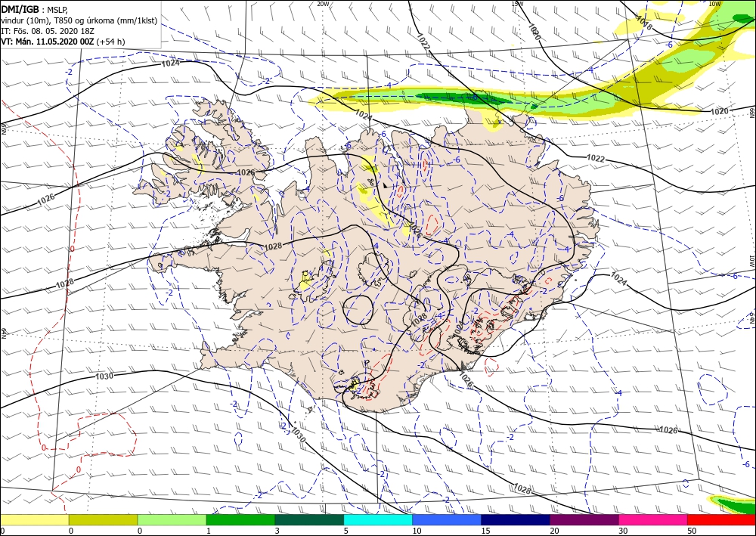Click the bright blue legend swatch
This screenshot has height=536, width=756.
(x=447, y=520)
